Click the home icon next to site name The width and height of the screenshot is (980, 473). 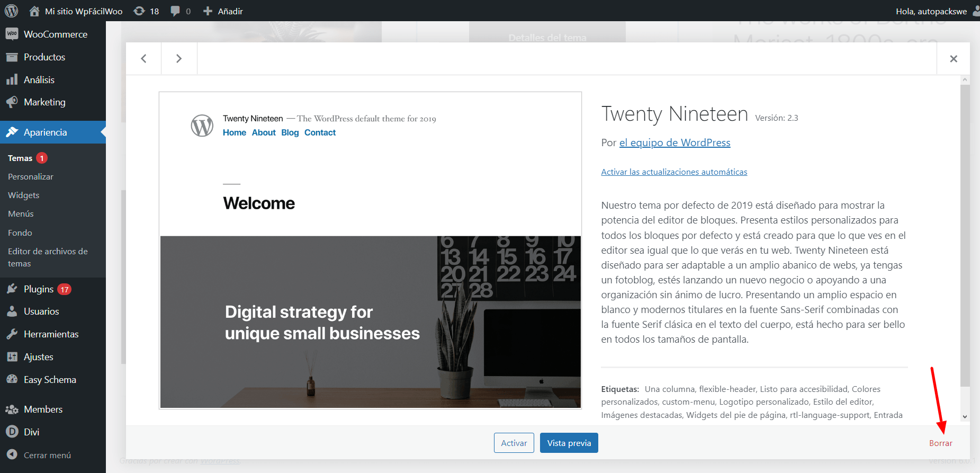(34, 11)
